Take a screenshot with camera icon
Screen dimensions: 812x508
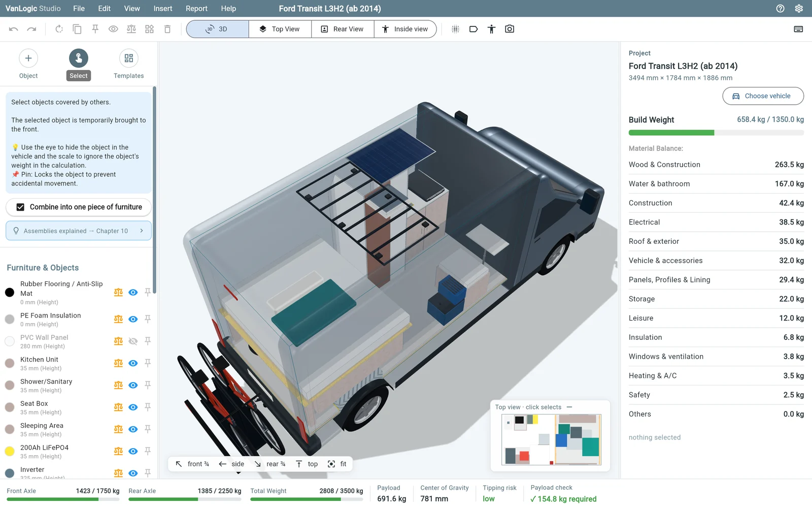[x=510, y=29]
